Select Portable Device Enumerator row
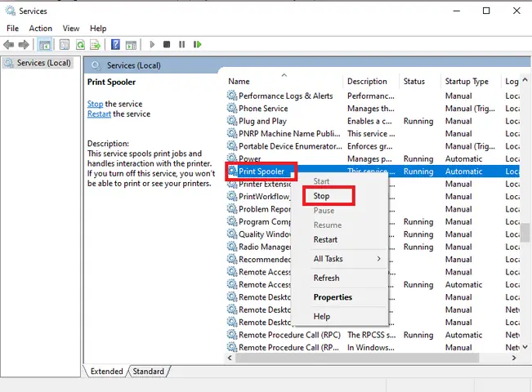Screen dimensions: 532x392 [373, 146]
